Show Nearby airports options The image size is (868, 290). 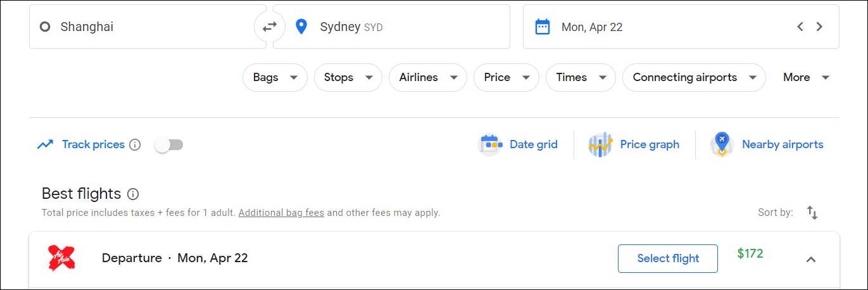tap(767, 144)
